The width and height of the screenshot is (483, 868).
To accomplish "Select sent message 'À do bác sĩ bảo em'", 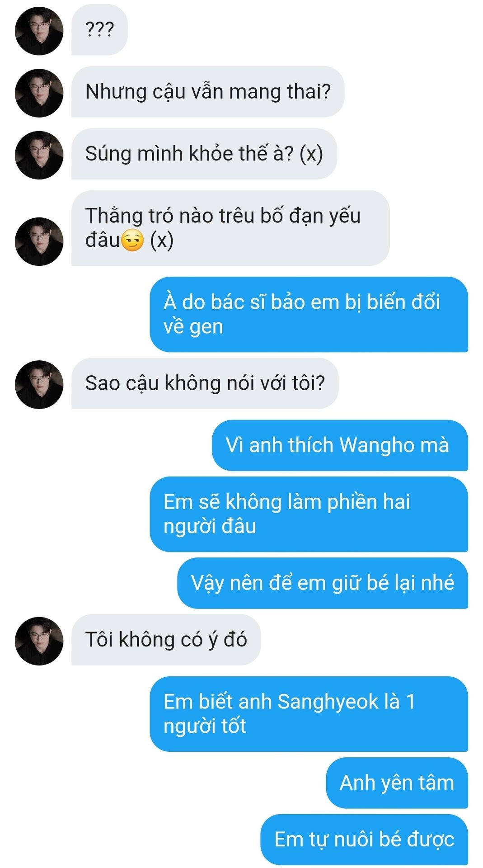I will [x=309, y=315].
